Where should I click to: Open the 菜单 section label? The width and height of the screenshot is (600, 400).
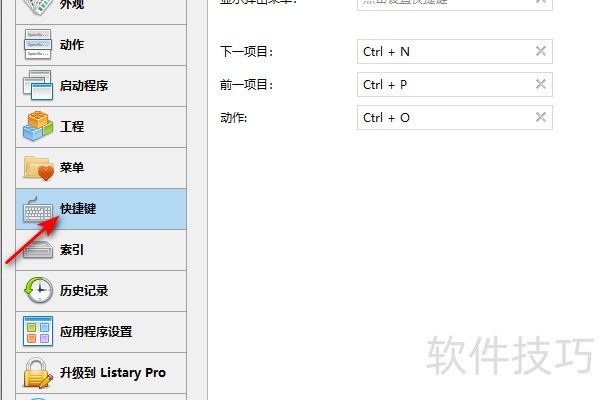tap(72, 168)
